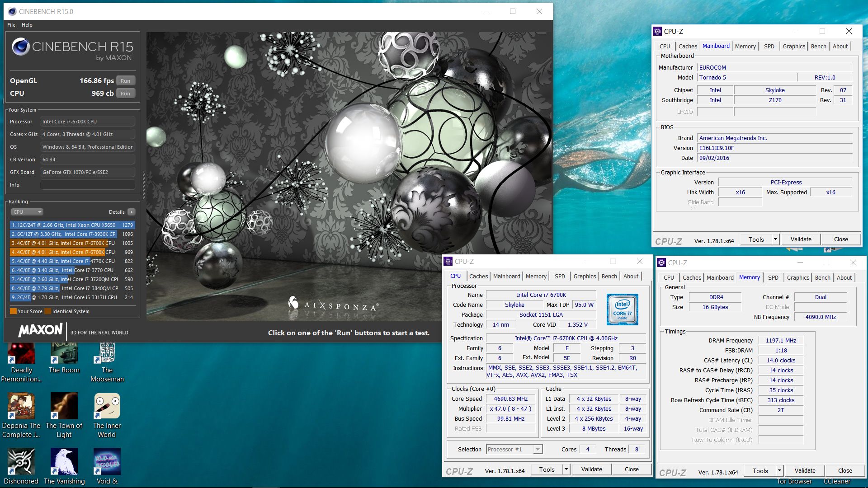The width and height of the screenshot is (868, 488).
Task: Select ranking row i7-6700K score 1005
Action: coord(72,243)
